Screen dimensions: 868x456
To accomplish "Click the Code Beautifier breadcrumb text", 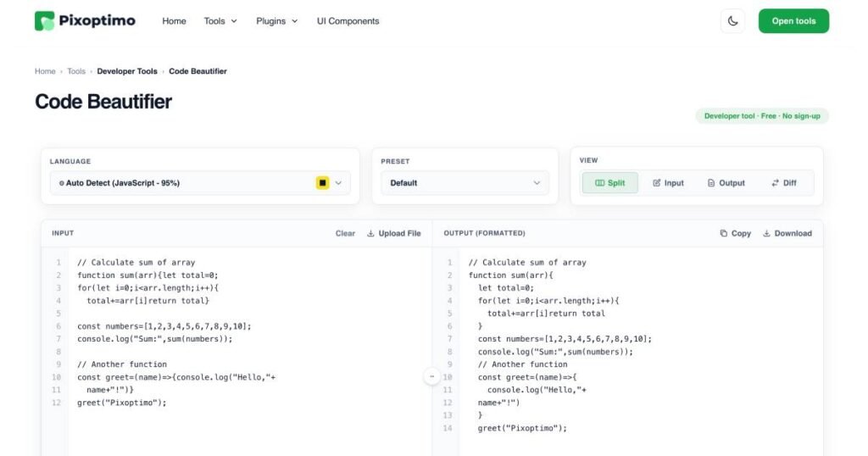I will tap(198, 71).
